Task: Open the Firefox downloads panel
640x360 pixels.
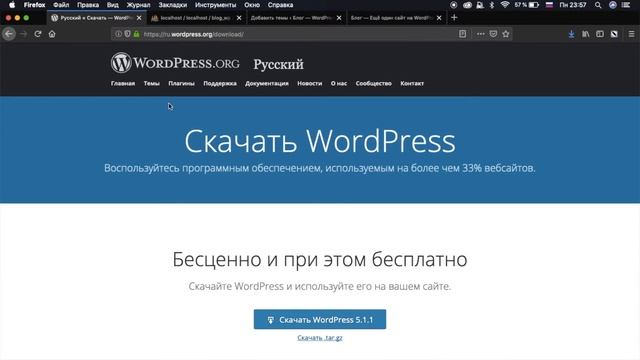Action: (571, 34)
